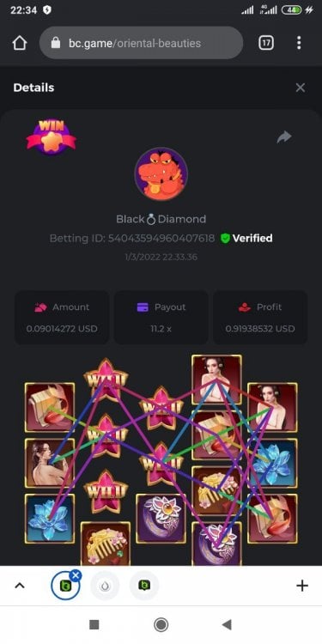Tap the green Verified shield link

[246, 238]
